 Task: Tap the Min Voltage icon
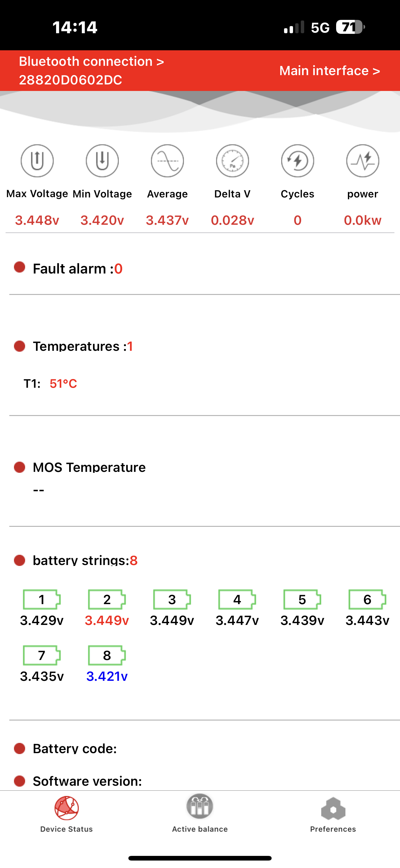(102, 161)
